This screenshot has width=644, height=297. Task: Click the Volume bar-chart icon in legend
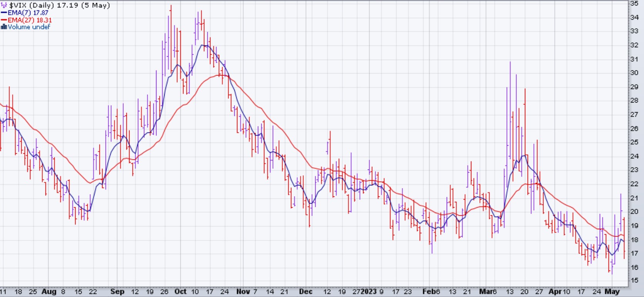point(4,27)
